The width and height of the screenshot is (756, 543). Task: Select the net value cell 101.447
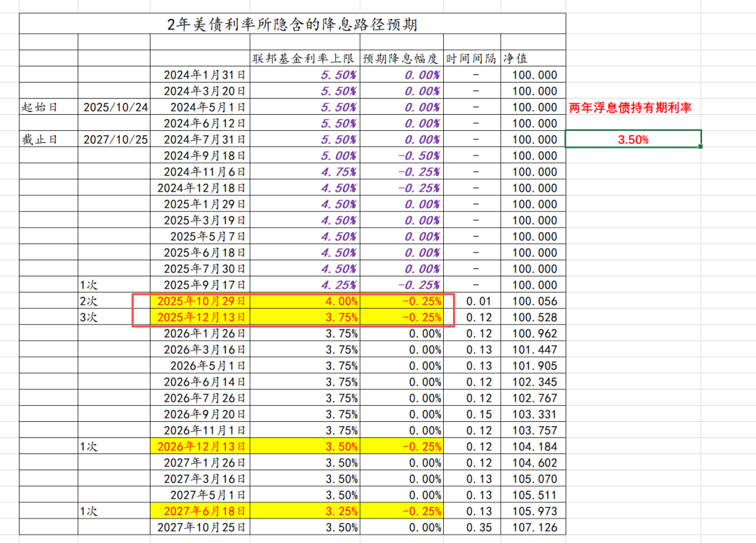point(533,349)
